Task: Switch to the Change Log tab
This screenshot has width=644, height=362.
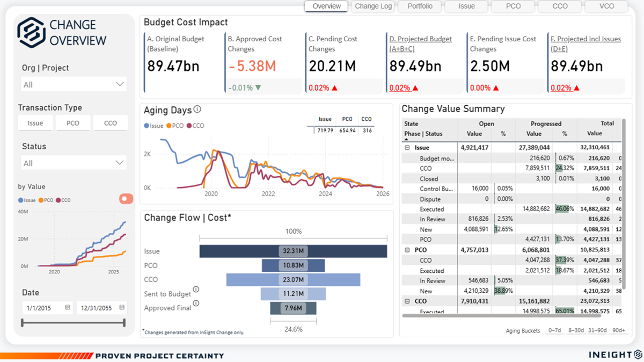Action: [x=374, y=6]
